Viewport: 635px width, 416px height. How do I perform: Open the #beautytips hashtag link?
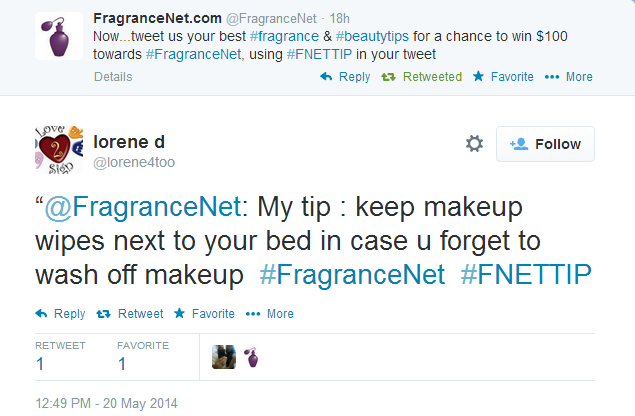pyautogui.click(x=372, y=36)
